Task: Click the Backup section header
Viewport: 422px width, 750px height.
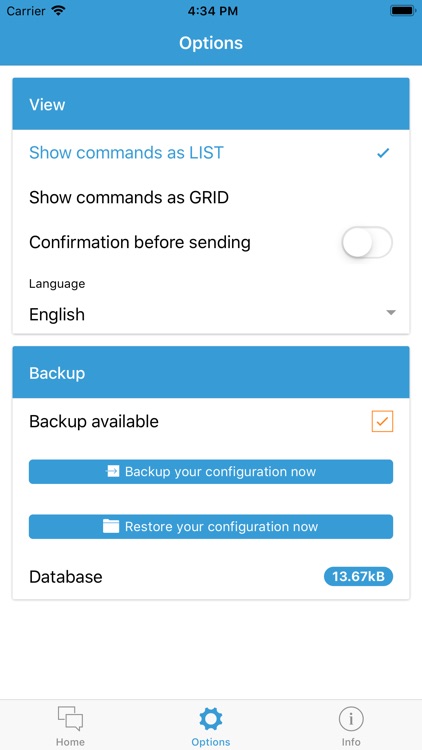Action: (211, 373)
